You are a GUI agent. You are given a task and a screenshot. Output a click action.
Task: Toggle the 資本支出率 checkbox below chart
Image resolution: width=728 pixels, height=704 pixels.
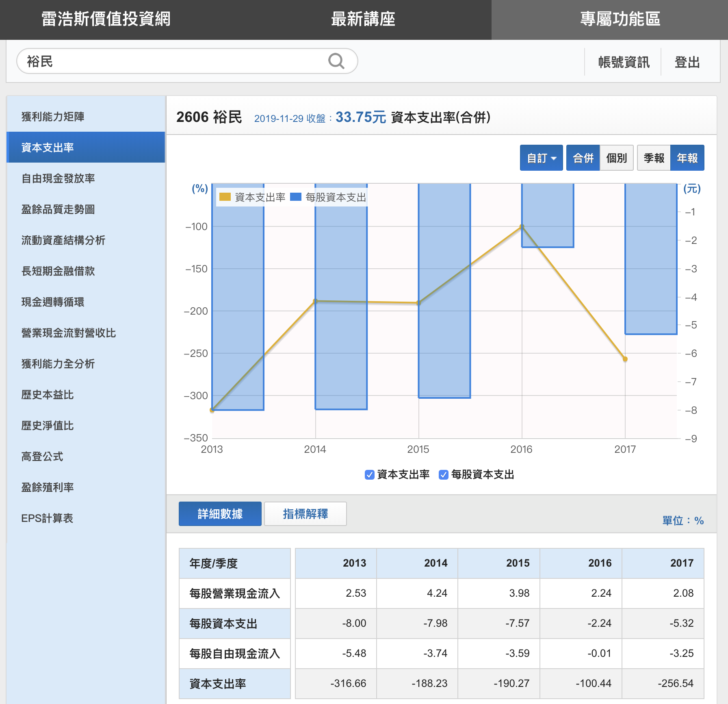point(369,475)
